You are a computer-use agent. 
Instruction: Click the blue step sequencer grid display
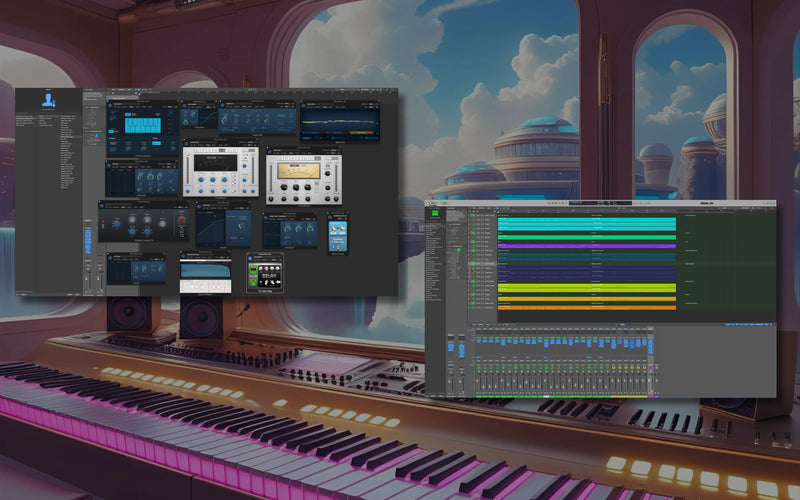140,124
